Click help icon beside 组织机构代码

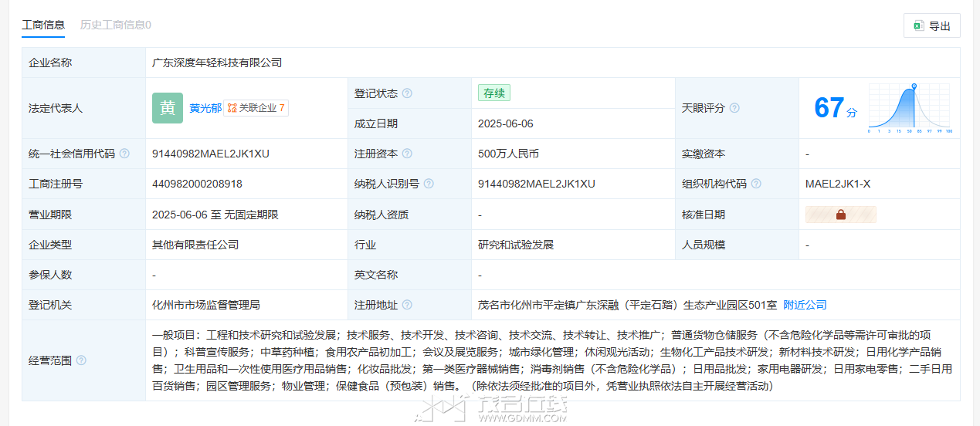tap(756, 184)
